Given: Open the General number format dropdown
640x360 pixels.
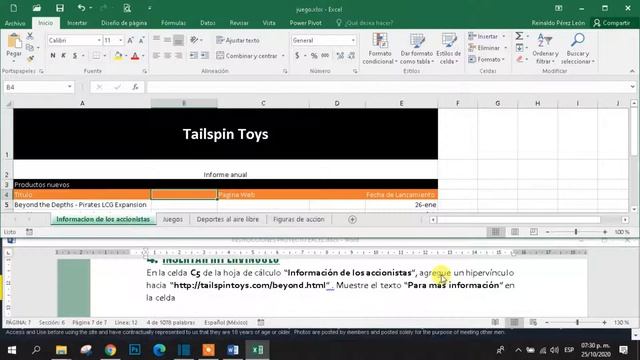Looking at the screenshot, I should pos(353,40).
